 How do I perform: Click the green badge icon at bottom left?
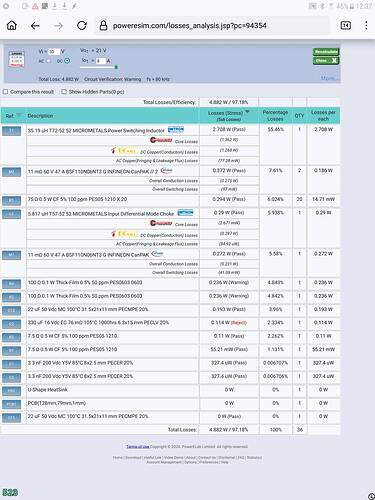pyautogui.click(x=10, y=492)
